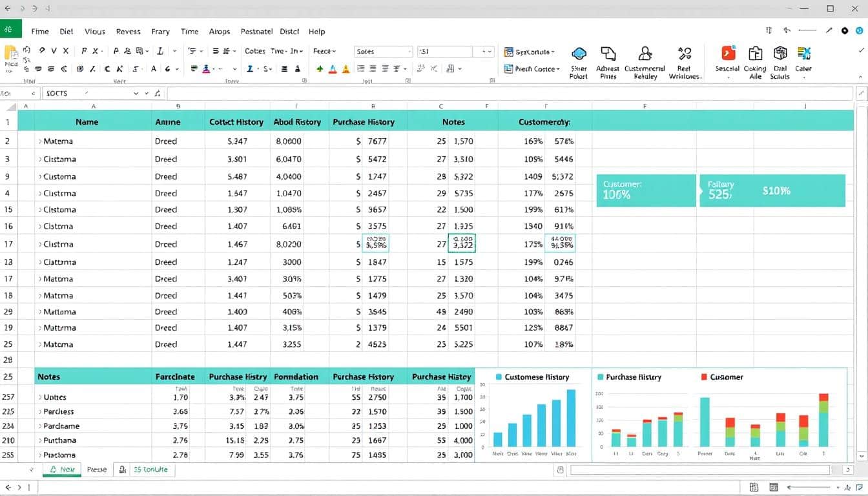Click cell 3,322 with the green border
The height and width of the screenshot is (496, 868).
[461, 243]
